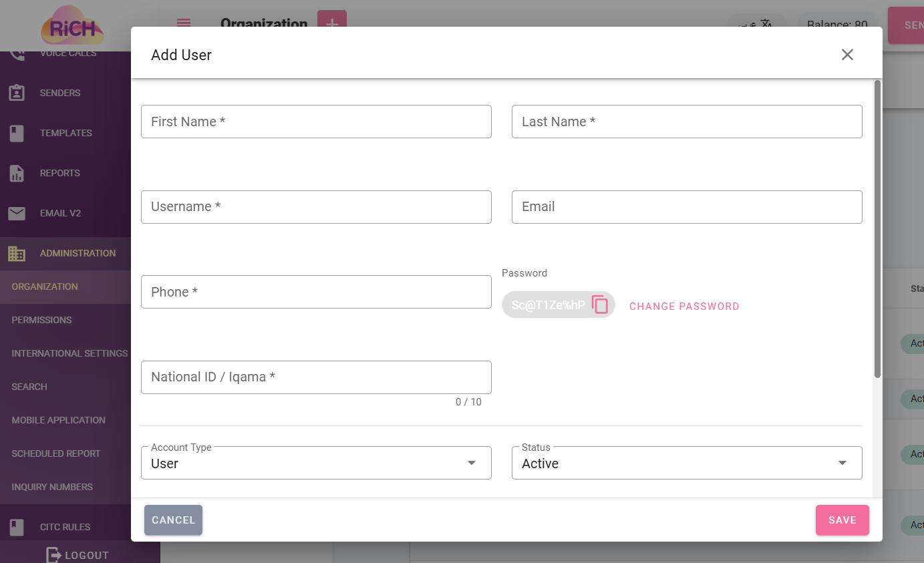Copy the generated password with the copy icon
The width and height of the screenshot is (924, 563).
click(x=600, y=305)
